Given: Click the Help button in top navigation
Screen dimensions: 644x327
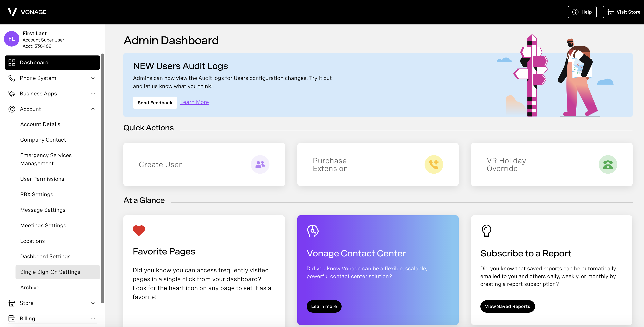Looking at the screenshot, I should [x=582, y=12].
